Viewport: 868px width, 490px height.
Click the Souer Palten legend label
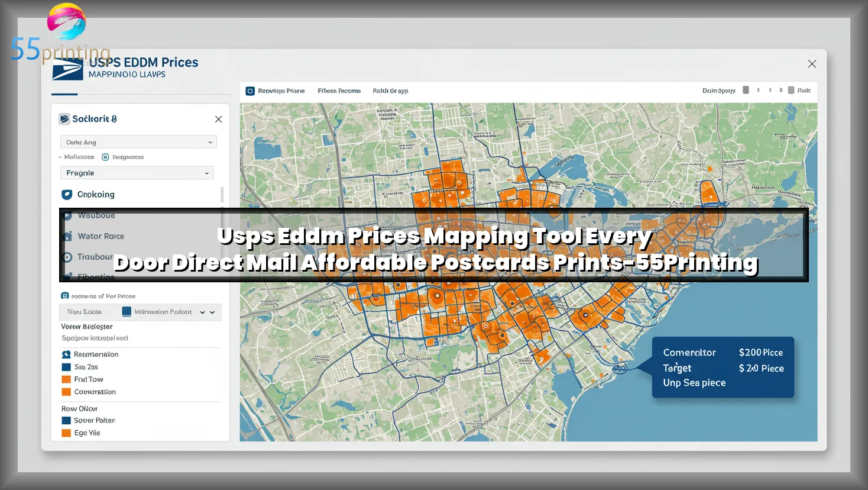pyautogui.click(x=95, y=420)
